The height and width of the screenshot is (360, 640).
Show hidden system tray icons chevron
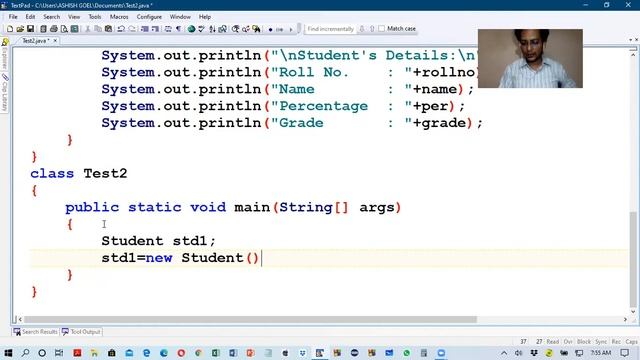coord(504,353)
